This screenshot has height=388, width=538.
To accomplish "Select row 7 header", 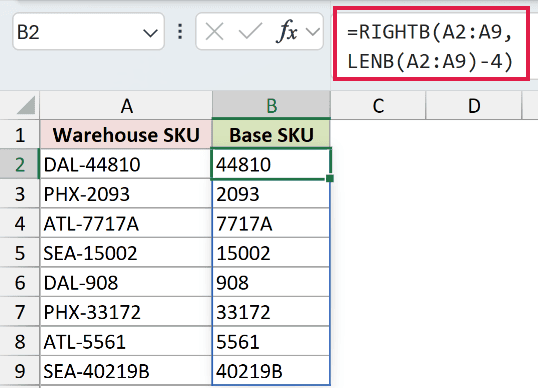I will 20,312.
